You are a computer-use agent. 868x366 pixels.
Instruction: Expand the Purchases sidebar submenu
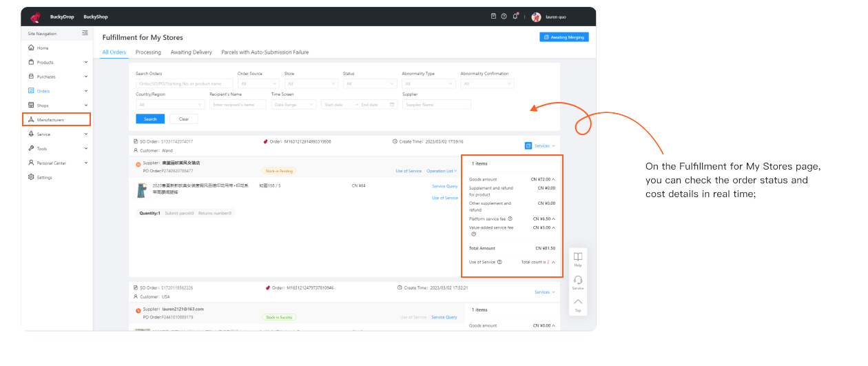(x=86, y=77)
